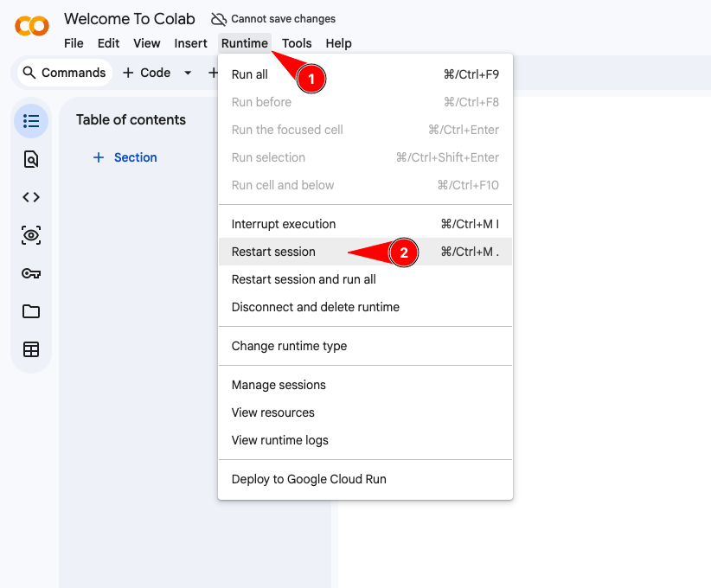Click the Table of contents heading
The width and height of the screenshot is (711, 588).
131,119
